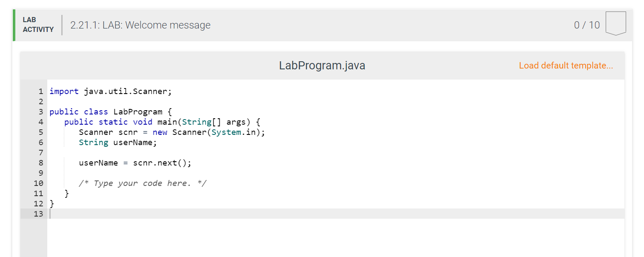Click line number 1 gutter cell
Viewport: 644px width, 257px height.
[40, 91]
